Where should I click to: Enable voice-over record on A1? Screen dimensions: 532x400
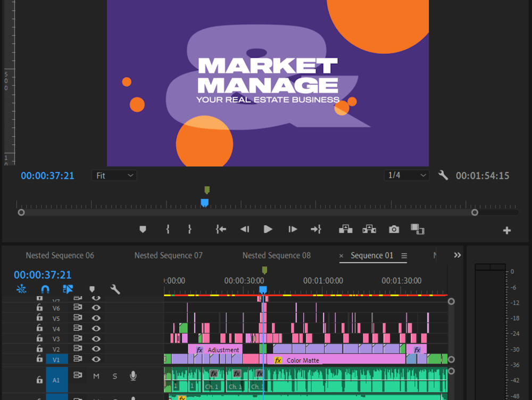click(x=134, y=376)
